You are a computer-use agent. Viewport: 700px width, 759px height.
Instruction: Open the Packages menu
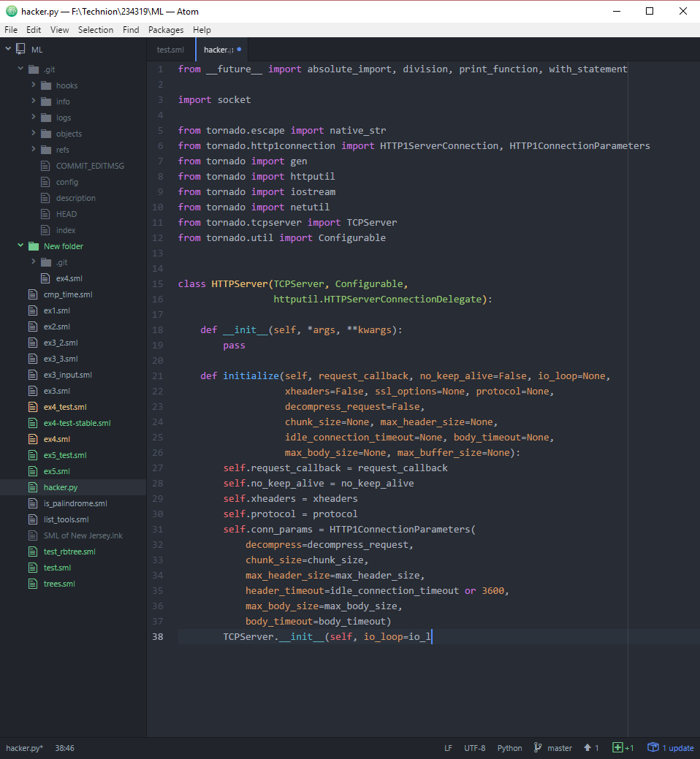[x=166, y=30]
